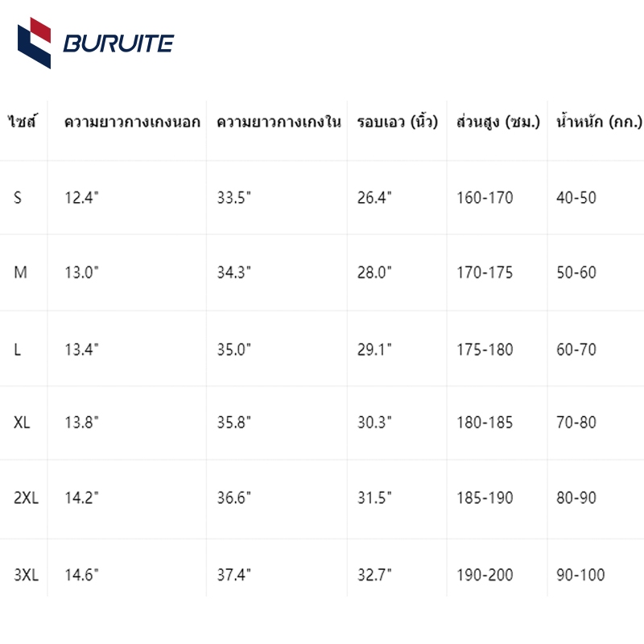
Task: Click the 90-100 weight cell
Action: point(580,575)
